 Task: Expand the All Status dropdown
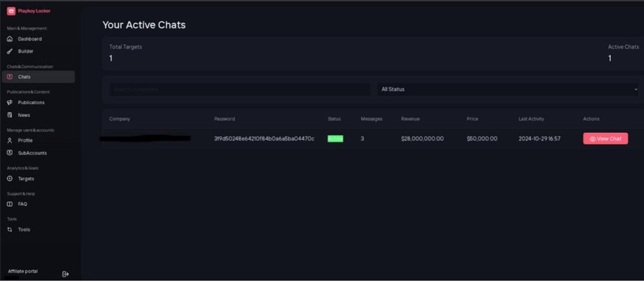pos(507,89)
